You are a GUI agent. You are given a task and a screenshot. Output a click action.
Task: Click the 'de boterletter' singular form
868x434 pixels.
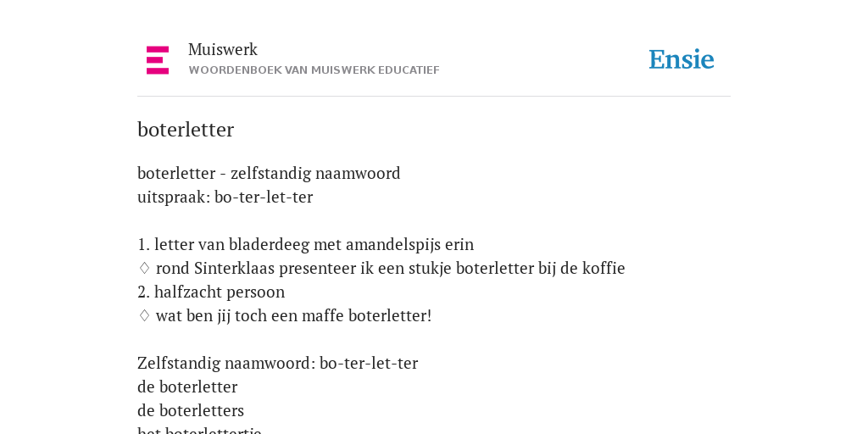[187, 387]
